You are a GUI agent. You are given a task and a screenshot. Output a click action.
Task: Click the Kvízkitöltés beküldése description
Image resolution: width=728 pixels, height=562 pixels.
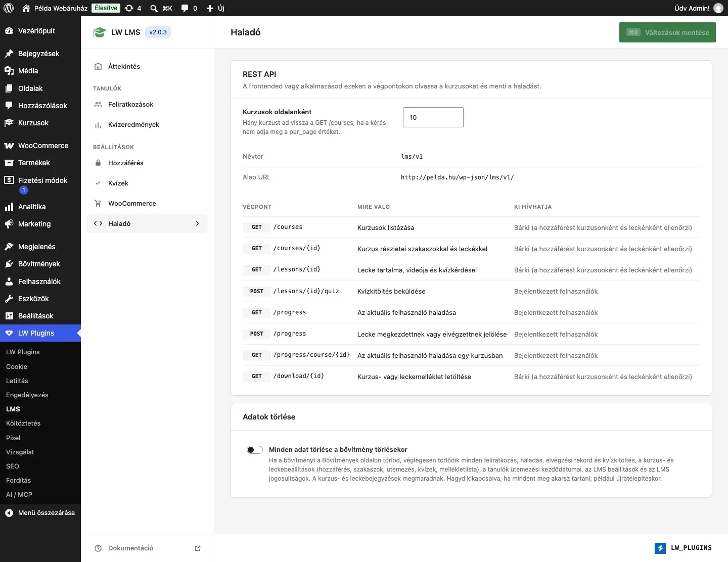click(391, 291)
